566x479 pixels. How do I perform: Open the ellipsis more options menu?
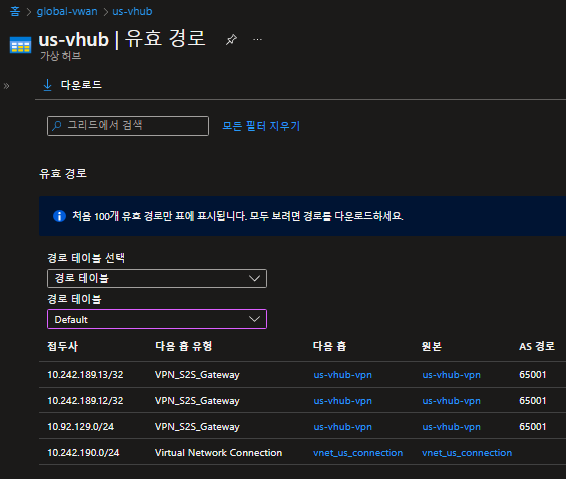click(x=257, y=39)
